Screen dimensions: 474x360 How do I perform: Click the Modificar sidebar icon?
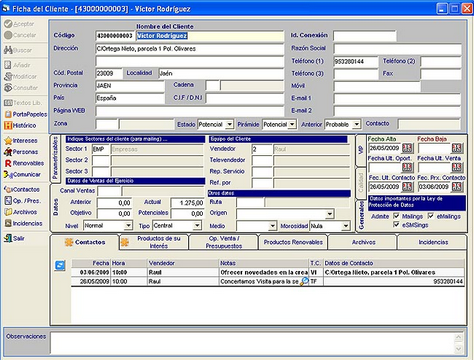tap(8, 76)
